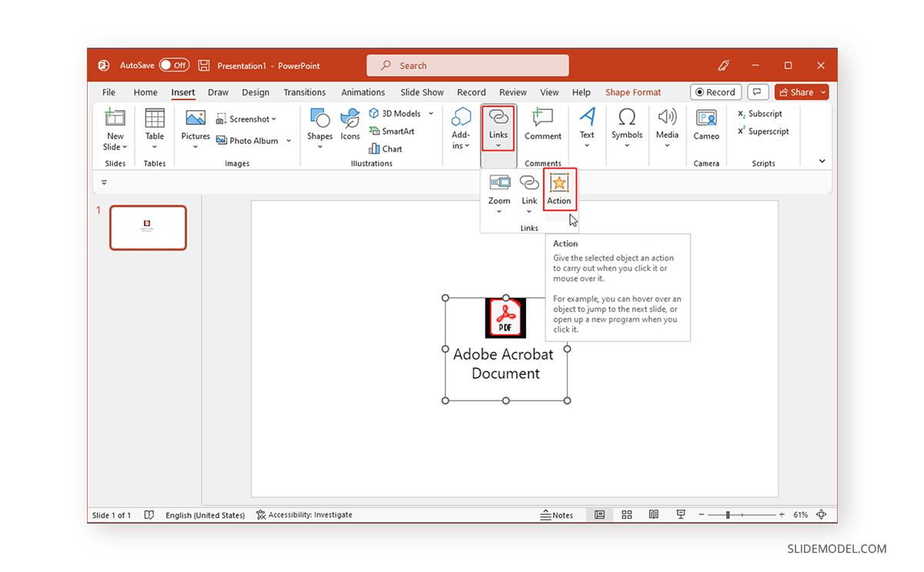Select the slide 1 thumbnail

coord(148,227)
